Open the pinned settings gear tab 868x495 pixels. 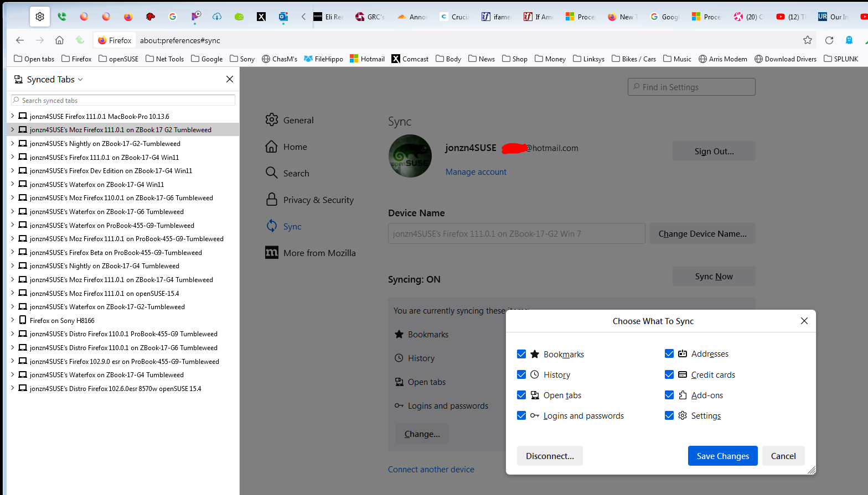pos(40,17)
